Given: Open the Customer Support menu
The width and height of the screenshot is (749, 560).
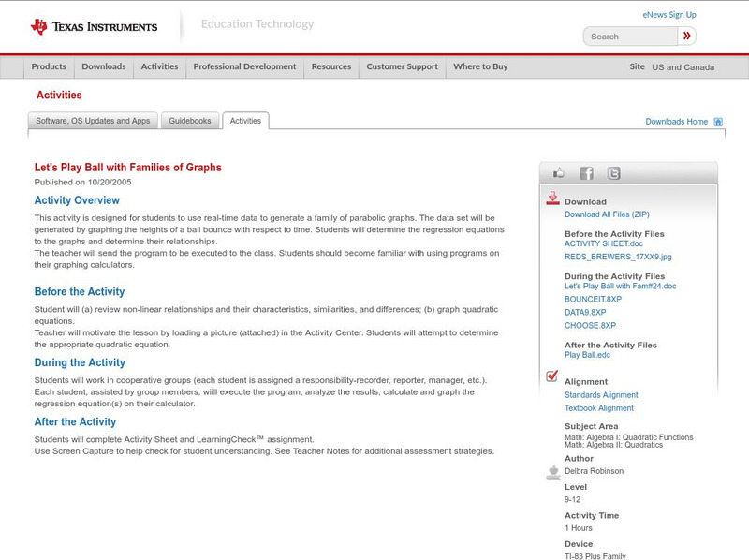Looking at the screenshot, I should click(403, 66).
